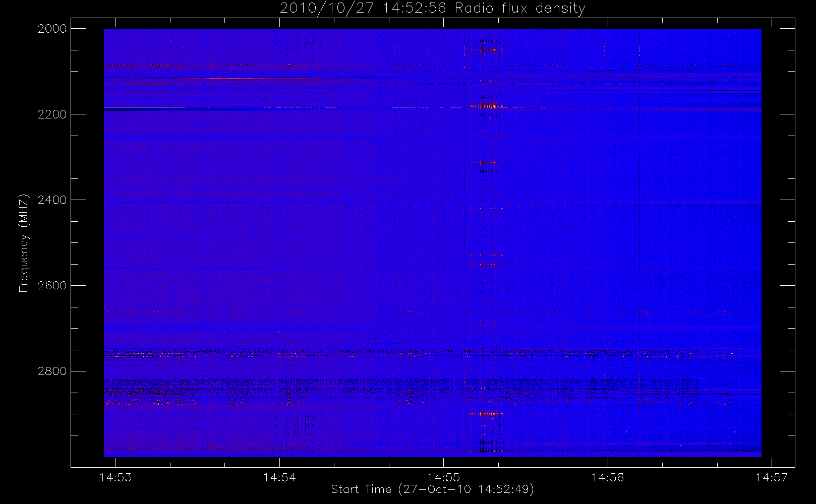The height and width of the screenshot is (504, 816).
Task: Select the 2000 frequency tick label
Action: [52, 29]
